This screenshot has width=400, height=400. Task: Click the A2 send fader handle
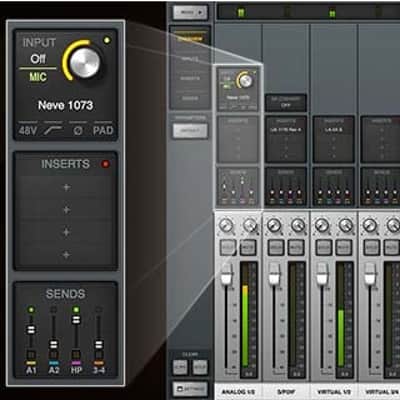pyautogui.click(x=53, y=344)
